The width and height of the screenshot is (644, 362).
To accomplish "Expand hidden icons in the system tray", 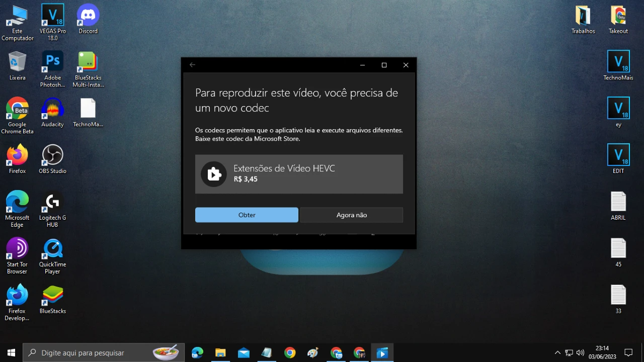I will click(x=557, y=352).
